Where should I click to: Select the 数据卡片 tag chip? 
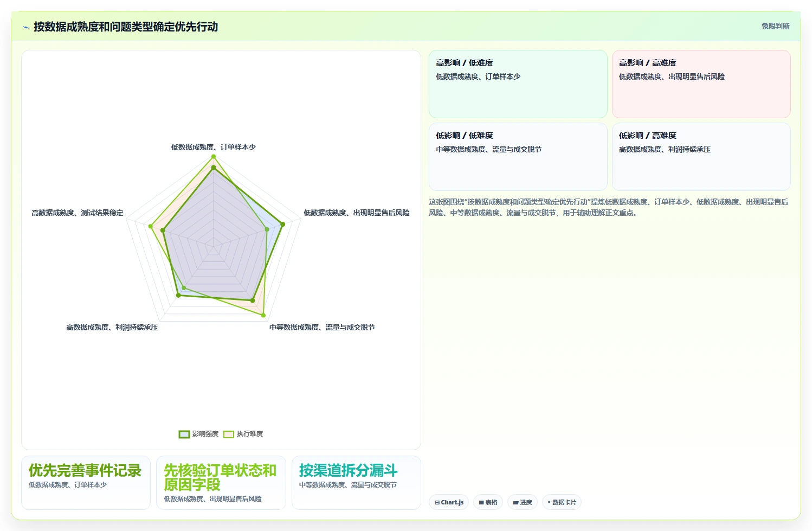(562, 502)
